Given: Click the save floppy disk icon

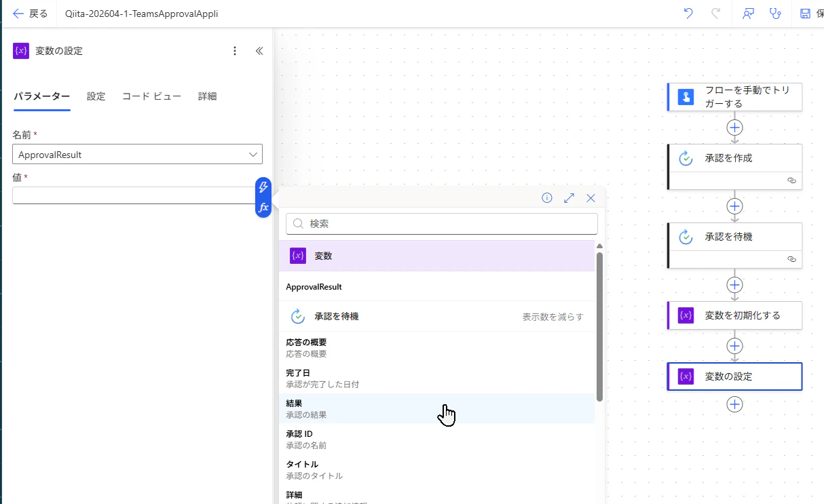Looking at the screenshot, I should (806, 14).
